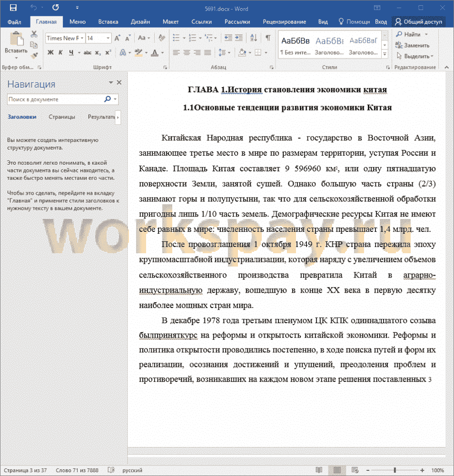
Task: Select the 'Без инте...' style
Action: tap(295, 46)
